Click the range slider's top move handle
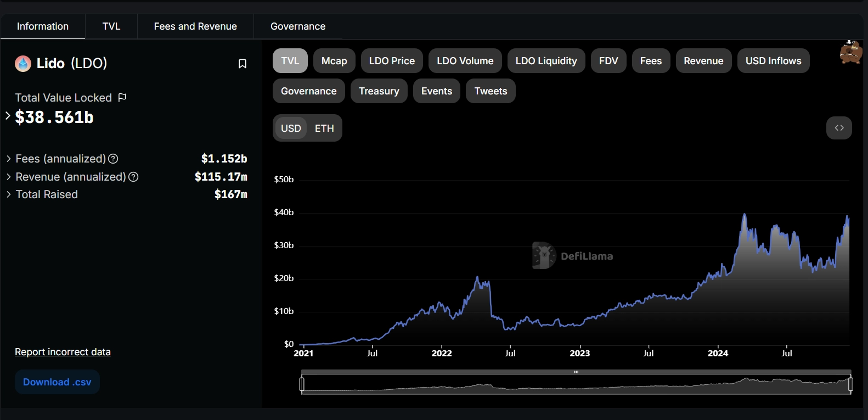Viewport: 868px width, 420px height. click(x=576, y=372)
